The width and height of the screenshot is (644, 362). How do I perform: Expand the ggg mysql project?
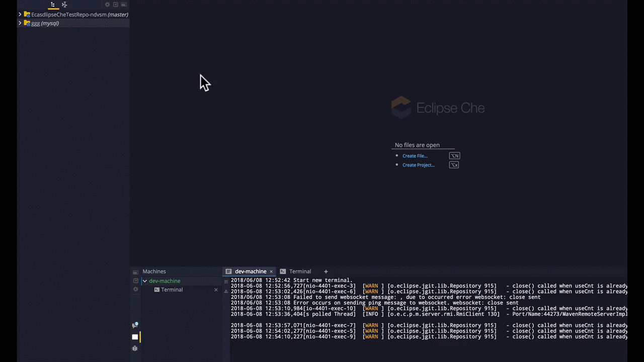20,23
